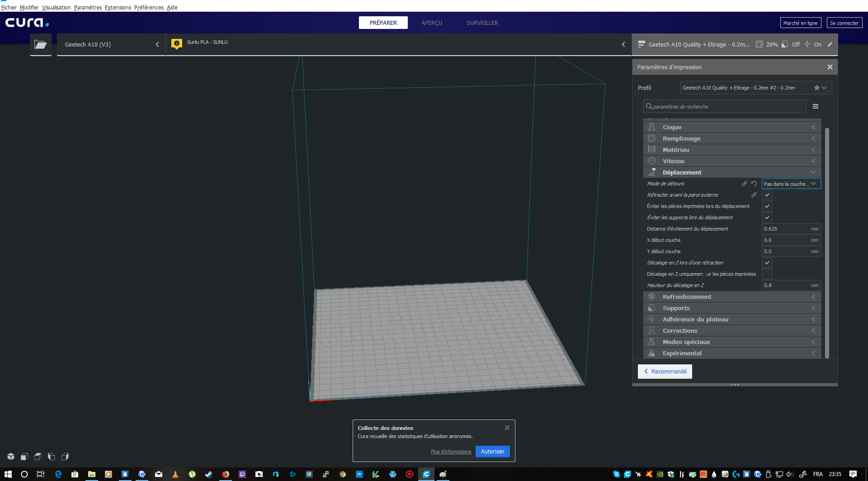The height and width of the screenshot is (481, 868).
Task: Toggle Éviter les pièces imprimées lors du déplacement
Action: 767,206
